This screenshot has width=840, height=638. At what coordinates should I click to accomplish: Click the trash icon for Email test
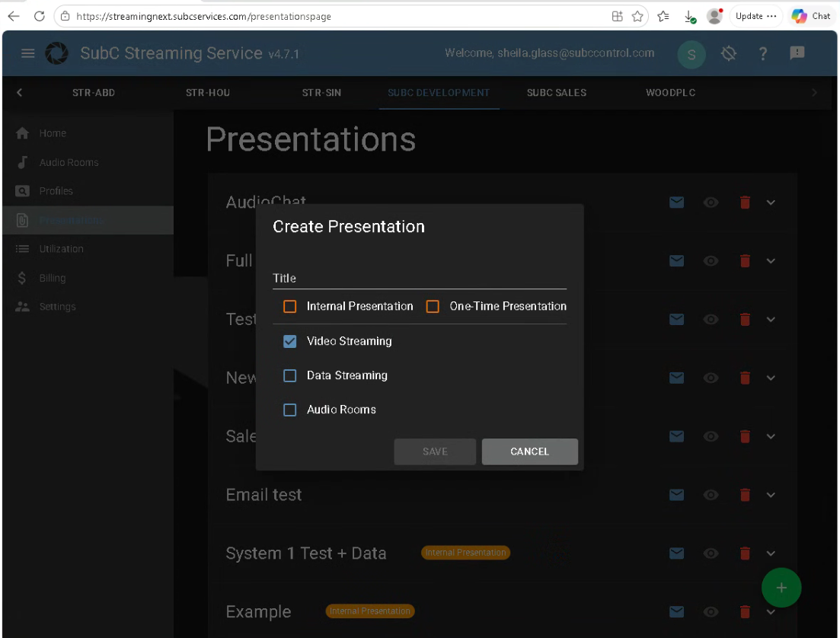click(x=745, y=494)
